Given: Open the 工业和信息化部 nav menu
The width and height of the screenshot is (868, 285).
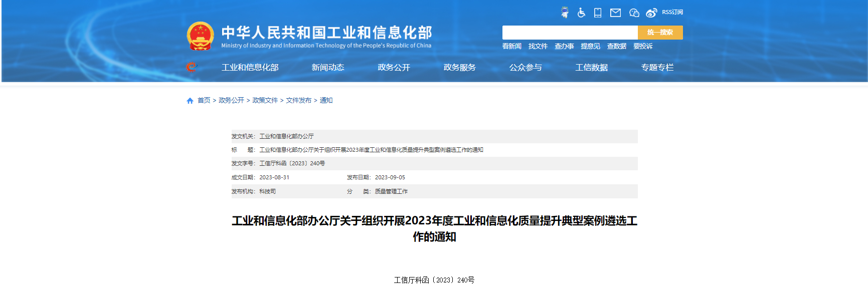Looking at the screenshot, I should pos(250,67).
